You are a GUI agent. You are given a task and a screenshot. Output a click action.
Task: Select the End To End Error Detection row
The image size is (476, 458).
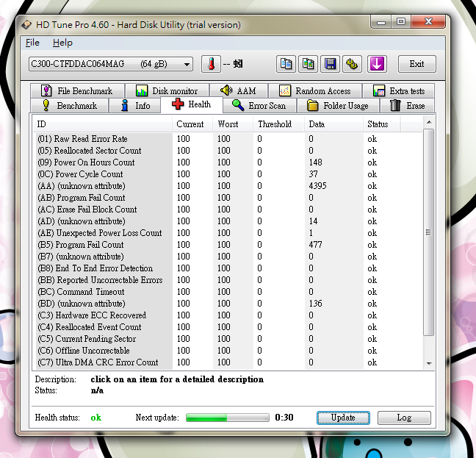(x=228, y=268)
